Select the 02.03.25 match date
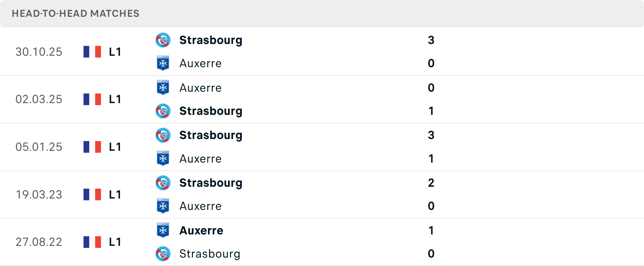 [39, 99]
